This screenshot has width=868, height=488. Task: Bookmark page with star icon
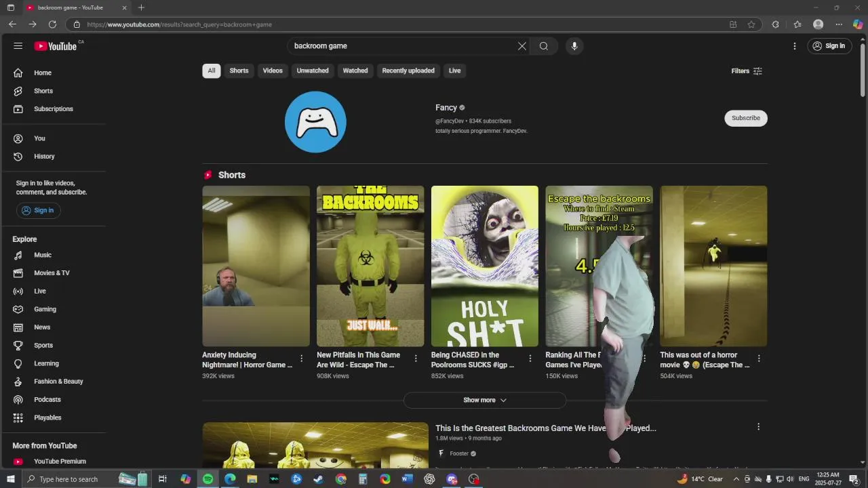751,24
